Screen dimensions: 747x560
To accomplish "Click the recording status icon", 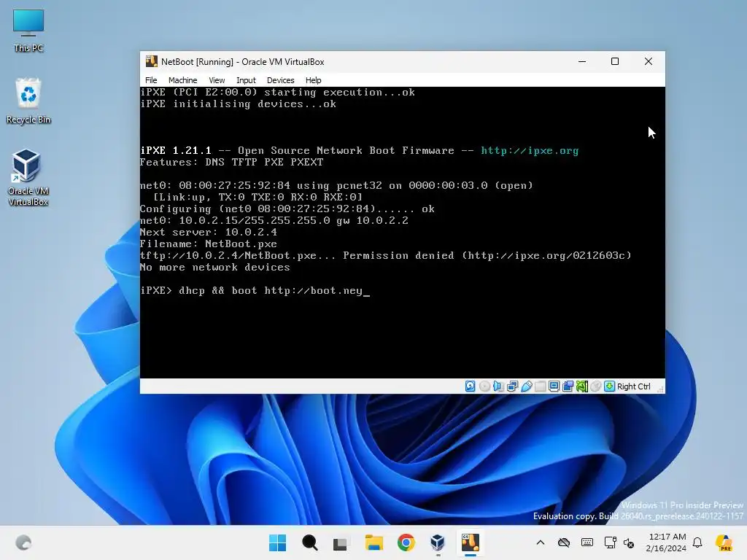I will [568, 386].
